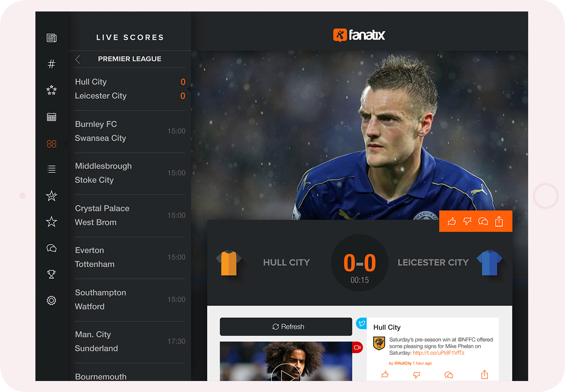The width and height of the screenshot is (565, 392).
Task: Open the t.co link in Hull City tweet
Action: [439, 353]
